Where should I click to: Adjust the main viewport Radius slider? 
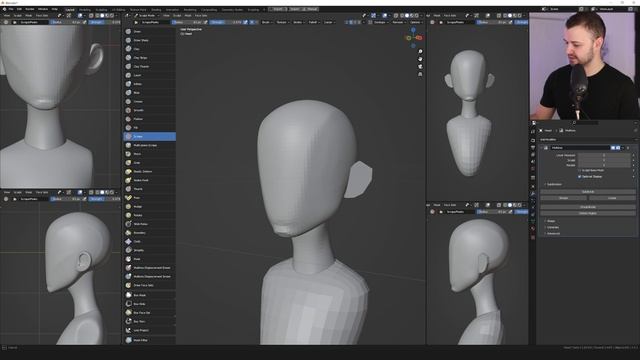187,22
